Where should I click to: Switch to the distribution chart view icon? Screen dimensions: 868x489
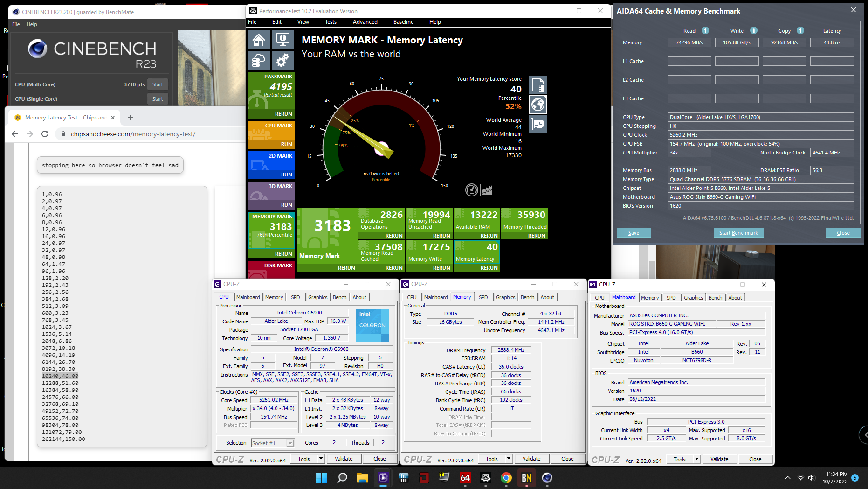(487, 190)
